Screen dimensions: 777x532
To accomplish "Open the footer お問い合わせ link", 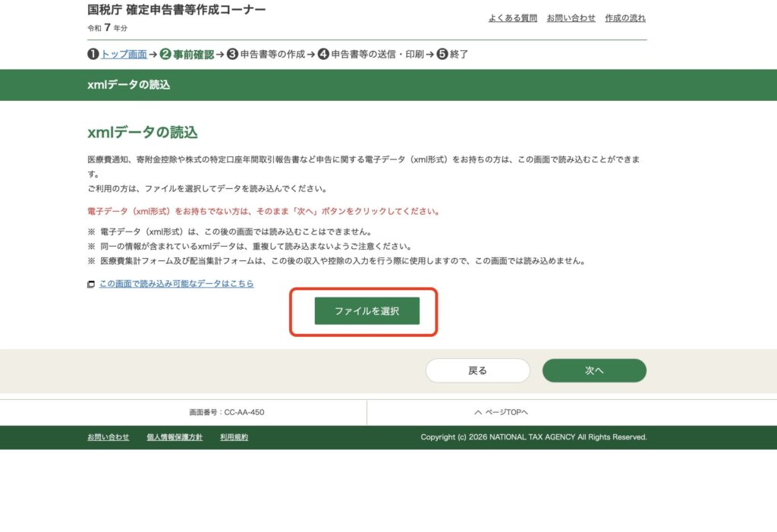I will pyautogui.click(x=108, y=437).
